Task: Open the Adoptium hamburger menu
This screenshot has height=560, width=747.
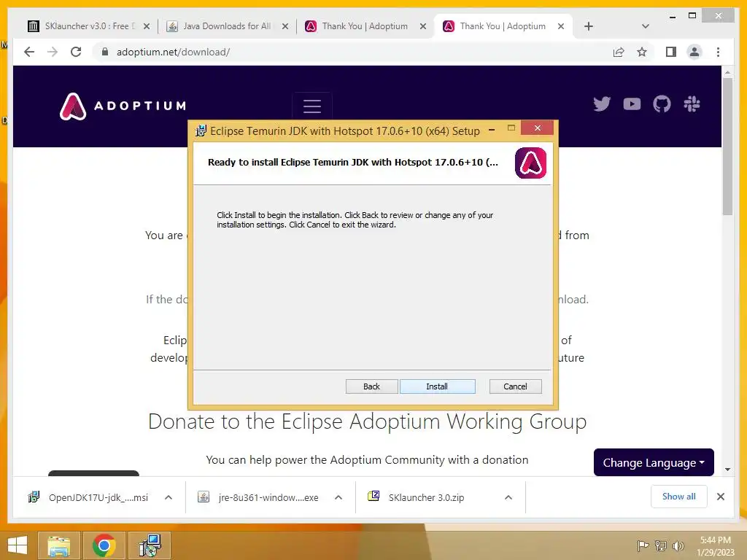Action: [x=312, y=106]
